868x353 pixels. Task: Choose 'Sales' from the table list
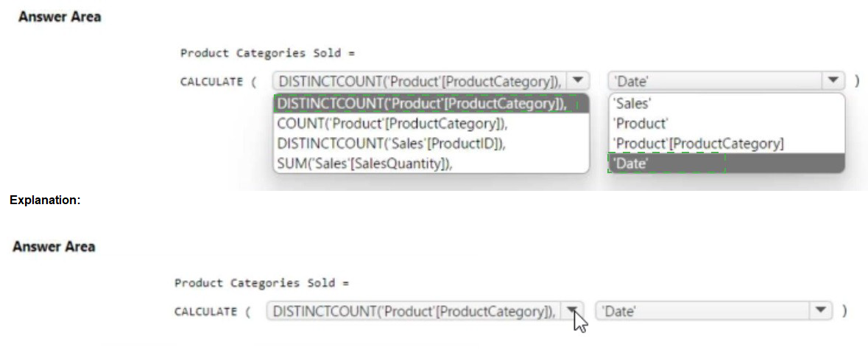tap(631, 104)
